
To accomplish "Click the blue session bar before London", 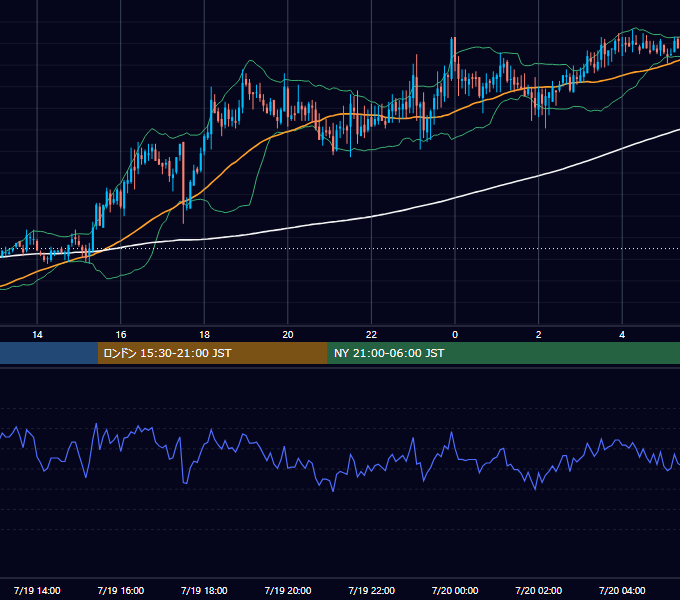I will click(x=49, y=353).
